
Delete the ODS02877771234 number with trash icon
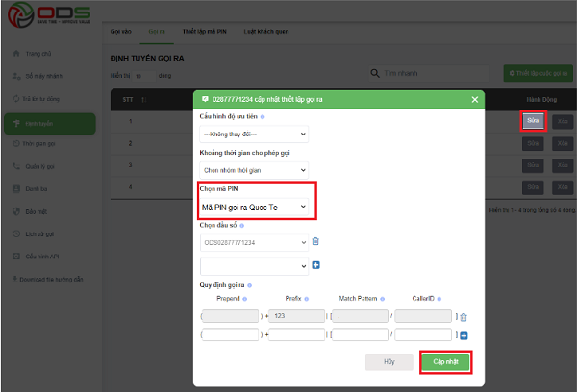pyautogui.click(x=315, y=241)
